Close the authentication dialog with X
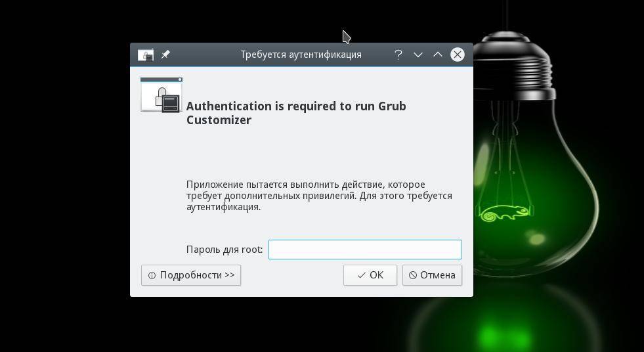The height and width of the screenshot is (352, 644). 458,55
